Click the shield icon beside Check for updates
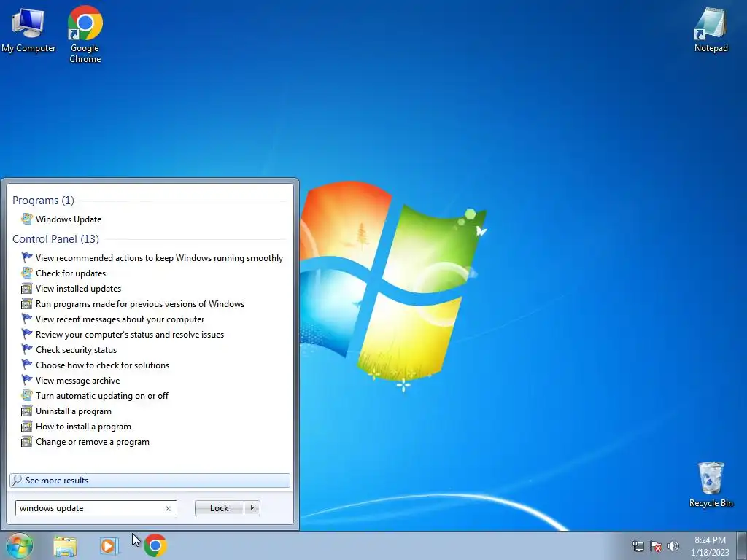The height and width of the screenshot is (560, 747). [x=27, y=273]
